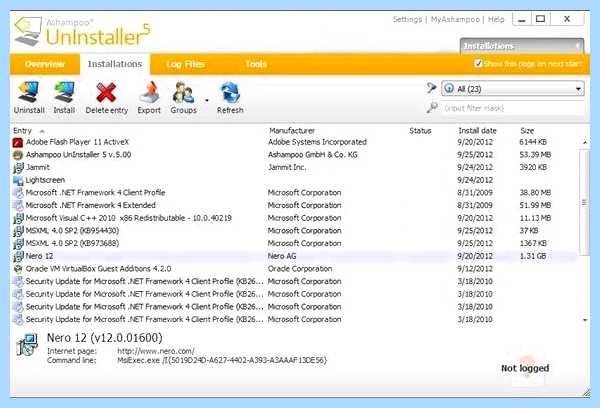Click the Refresh icon
The image size is (600, 408).
(x=230, y=92)
